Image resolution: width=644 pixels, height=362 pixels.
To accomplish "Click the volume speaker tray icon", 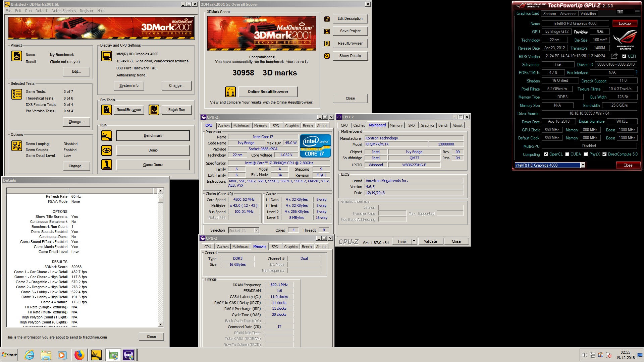I will [x=584, y=355].
